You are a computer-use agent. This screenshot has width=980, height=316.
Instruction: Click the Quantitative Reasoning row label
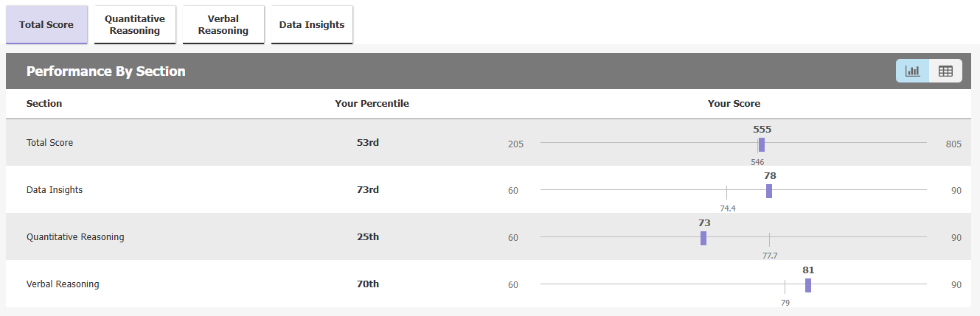pos(75,237)
